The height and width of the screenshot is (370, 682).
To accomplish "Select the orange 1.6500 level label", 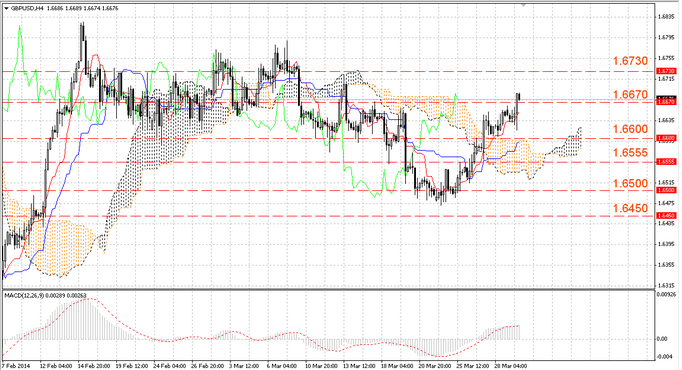I will [x=630, y=183].
